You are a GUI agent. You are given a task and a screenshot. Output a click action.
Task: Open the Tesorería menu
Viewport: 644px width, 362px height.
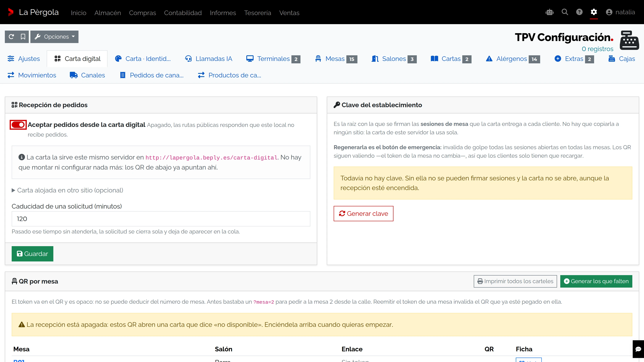point(258,13)
